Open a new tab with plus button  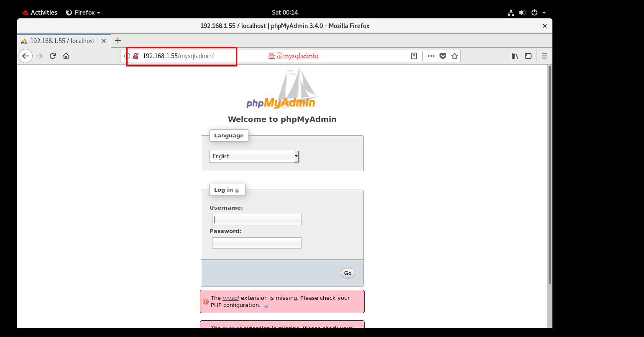click(118, 41)
